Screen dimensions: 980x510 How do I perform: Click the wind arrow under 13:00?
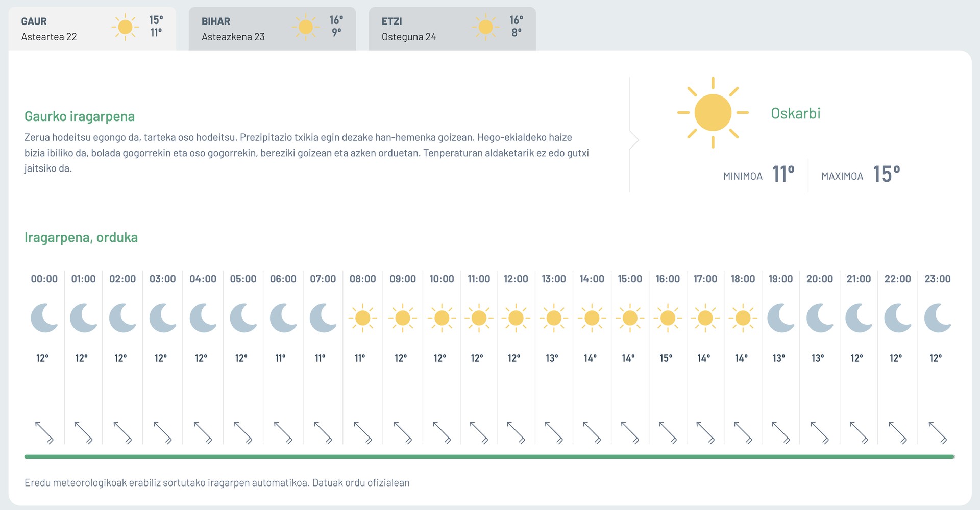[554, 432]
